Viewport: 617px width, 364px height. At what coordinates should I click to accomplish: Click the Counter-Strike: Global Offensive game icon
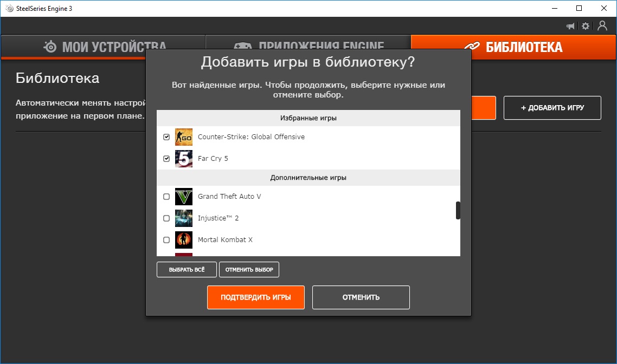pos(184,137)
